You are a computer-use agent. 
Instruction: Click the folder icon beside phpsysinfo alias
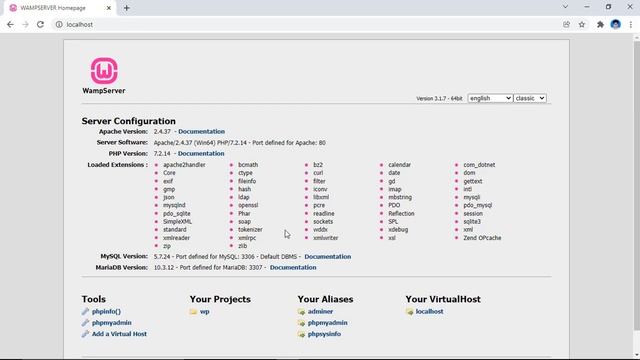tap(302, 334)
